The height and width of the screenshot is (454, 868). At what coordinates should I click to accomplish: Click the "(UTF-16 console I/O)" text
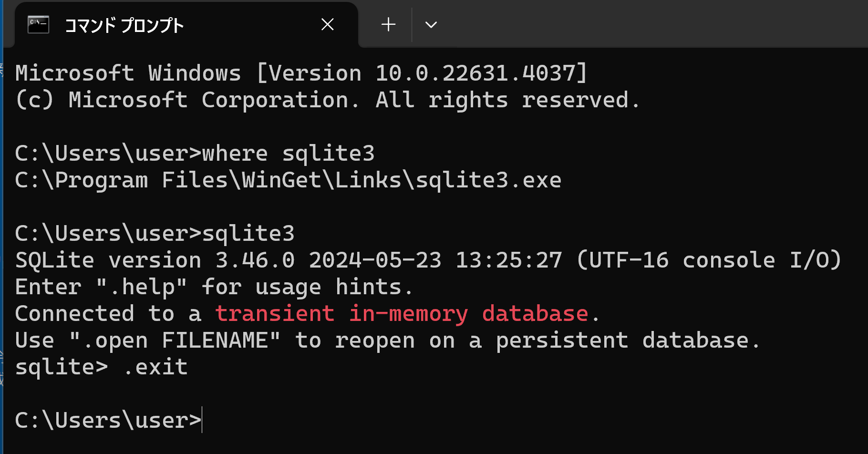click(x=709, y=260)
